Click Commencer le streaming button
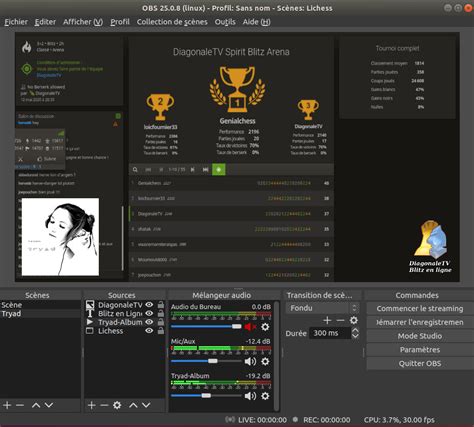 point(420,309)
